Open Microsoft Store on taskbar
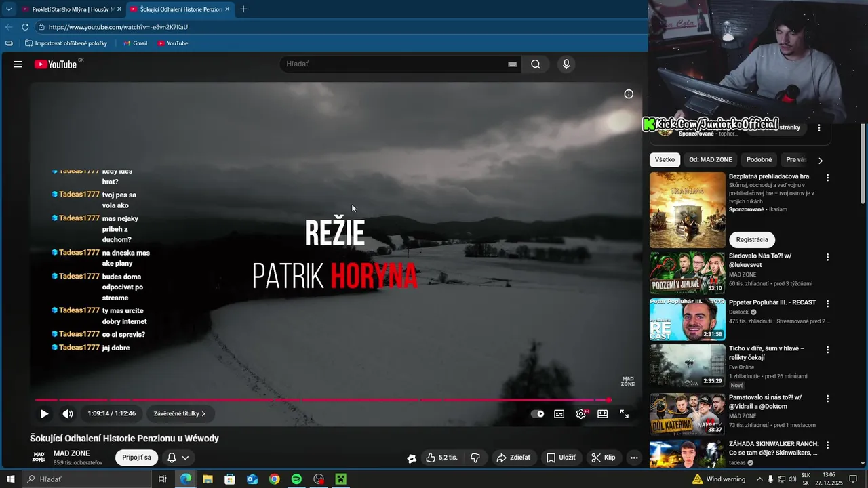This screenshot has width=868, height=488. (x=230, y=479)
